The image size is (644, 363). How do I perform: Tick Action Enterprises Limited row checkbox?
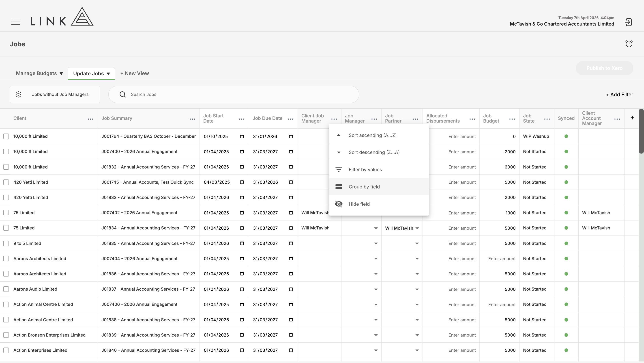coord(6,350)
